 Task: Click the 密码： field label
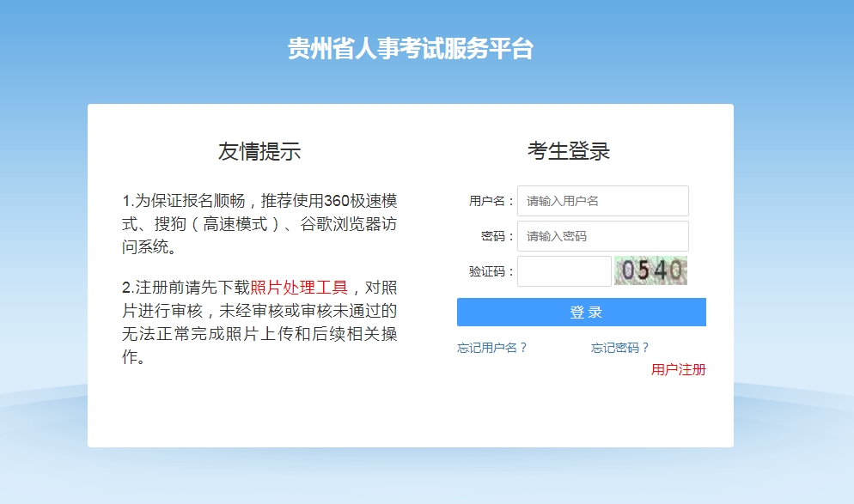click(497, 236)
